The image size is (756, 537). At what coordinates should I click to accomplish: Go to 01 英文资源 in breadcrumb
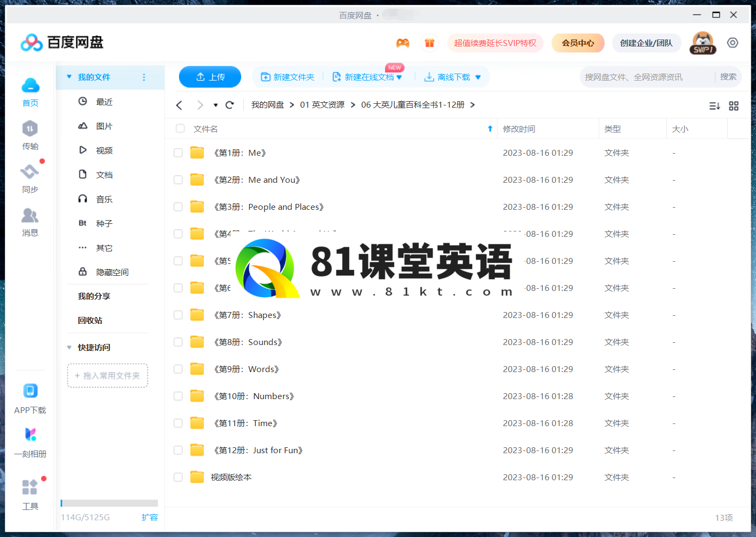322,105
